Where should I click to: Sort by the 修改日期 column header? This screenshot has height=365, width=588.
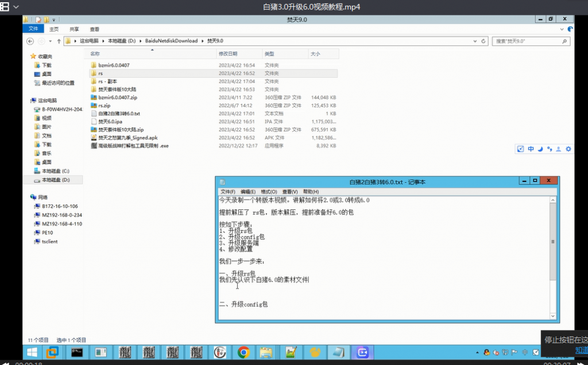(239, 54)
